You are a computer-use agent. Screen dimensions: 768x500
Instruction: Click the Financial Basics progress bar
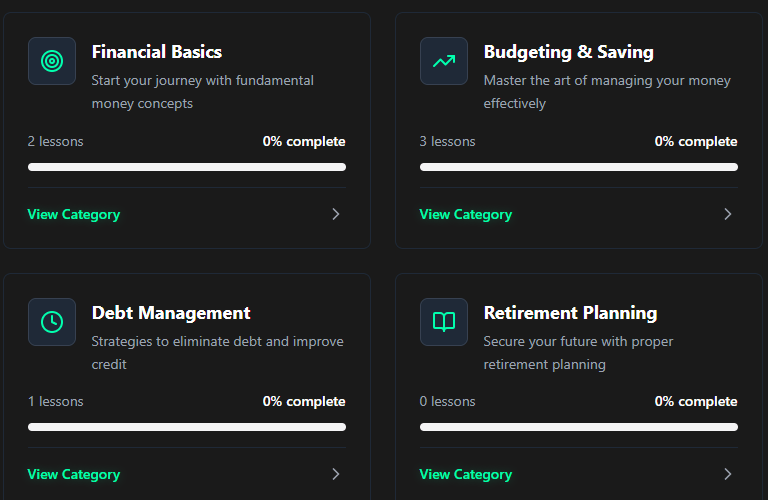(187, 167)
